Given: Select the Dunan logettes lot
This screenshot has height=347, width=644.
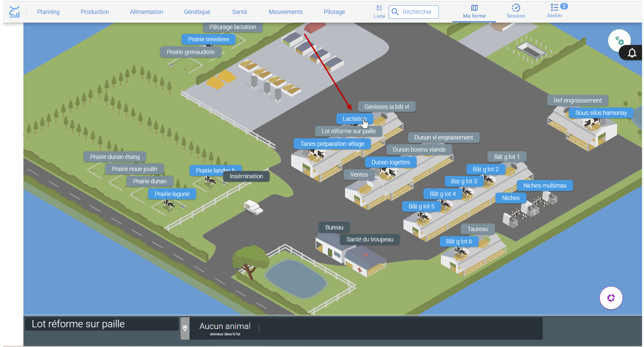Looking at the screenshot, I should click(x=391, y=162).
